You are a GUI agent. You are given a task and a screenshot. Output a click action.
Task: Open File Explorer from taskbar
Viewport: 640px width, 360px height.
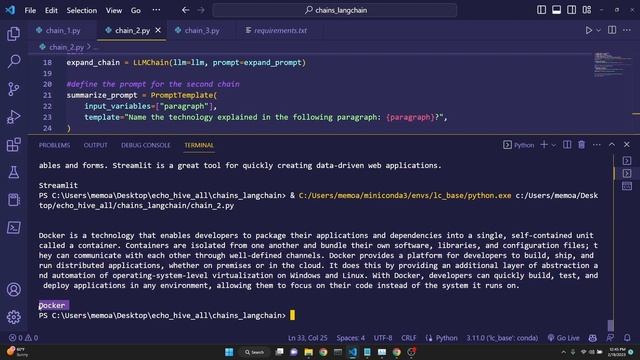[x=309, y=352]
